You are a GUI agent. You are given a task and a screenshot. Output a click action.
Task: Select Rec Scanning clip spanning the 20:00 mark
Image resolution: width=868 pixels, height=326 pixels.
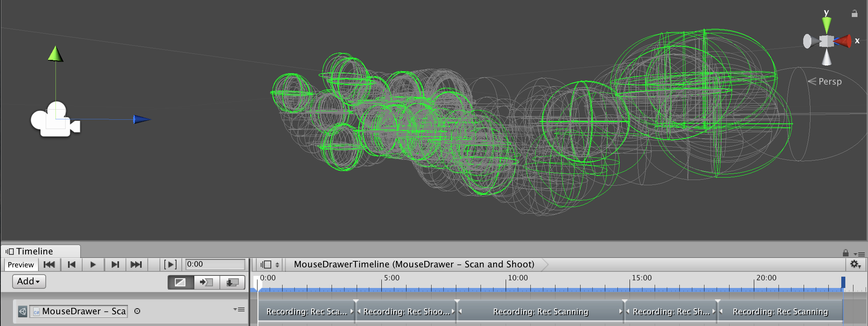(x=781, y=312)
